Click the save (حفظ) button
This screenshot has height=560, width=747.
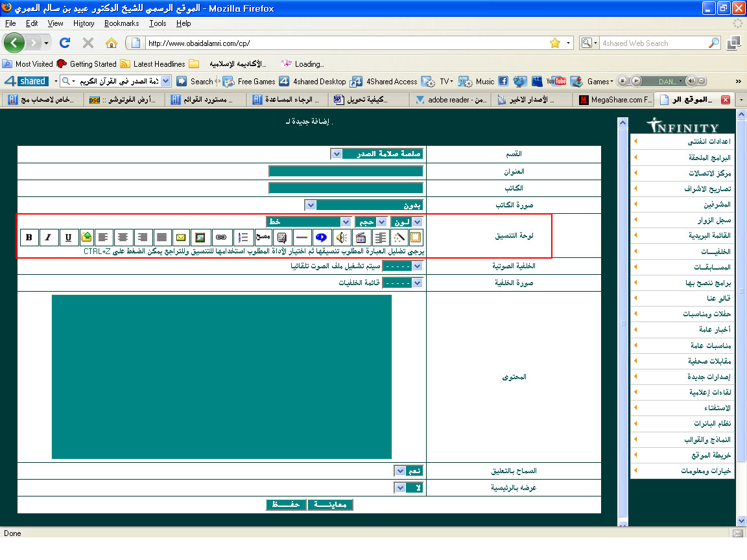click(286, 505)
